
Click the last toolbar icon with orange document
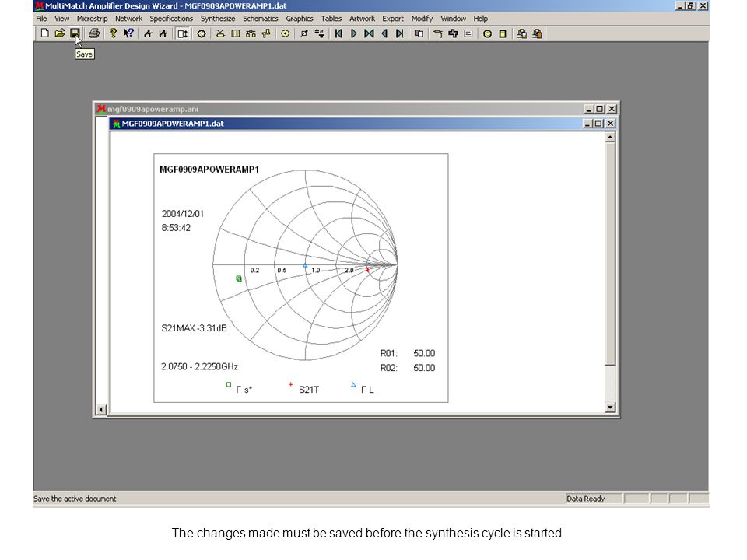tap(538, 33)
